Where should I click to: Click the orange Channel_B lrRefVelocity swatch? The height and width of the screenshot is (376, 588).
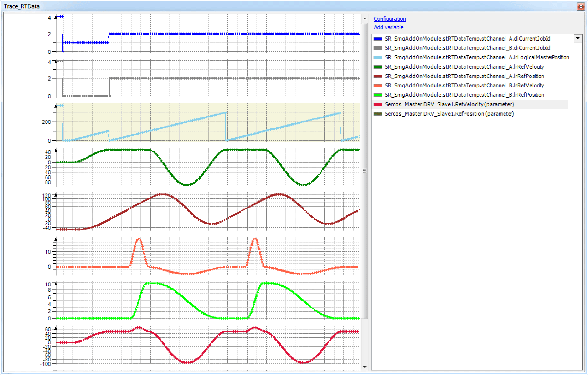tap(378, 86)
